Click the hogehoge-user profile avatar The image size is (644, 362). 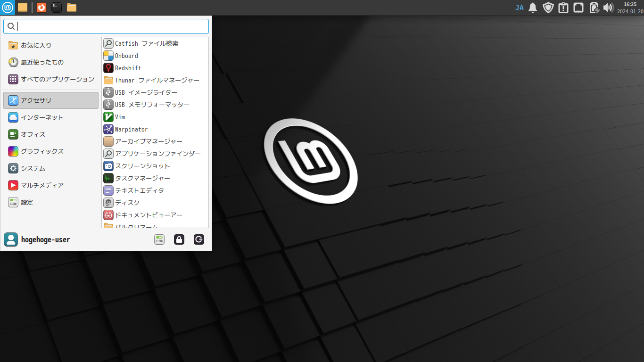point(11,239)
